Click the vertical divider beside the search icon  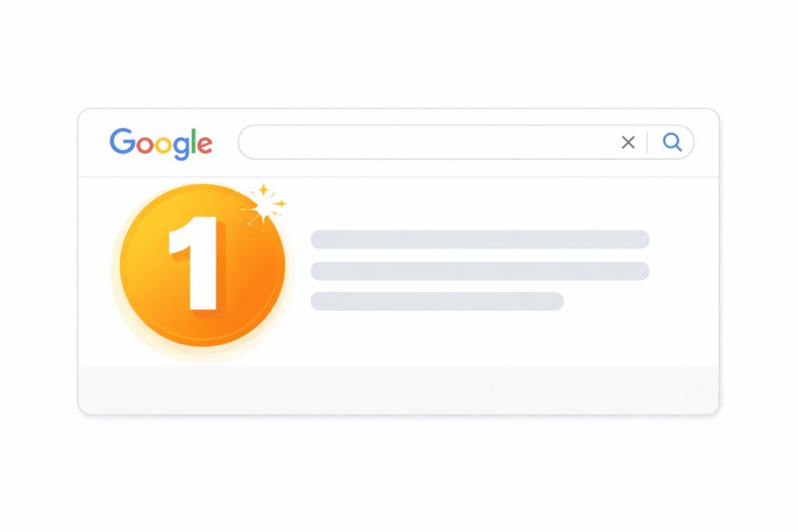(648, 142)
